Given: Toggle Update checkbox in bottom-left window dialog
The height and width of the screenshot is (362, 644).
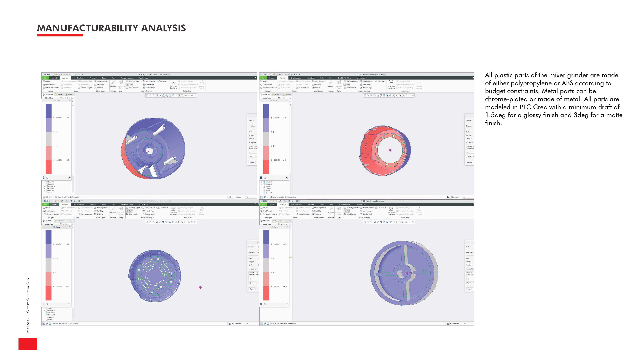Looking at the screenshot, I should pos(250,269).
